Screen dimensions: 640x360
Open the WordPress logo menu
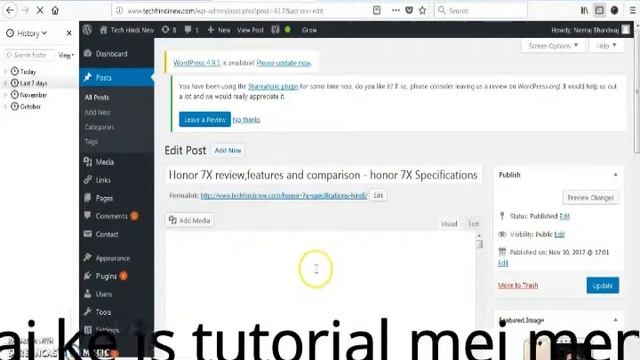[x=87, y=30]
